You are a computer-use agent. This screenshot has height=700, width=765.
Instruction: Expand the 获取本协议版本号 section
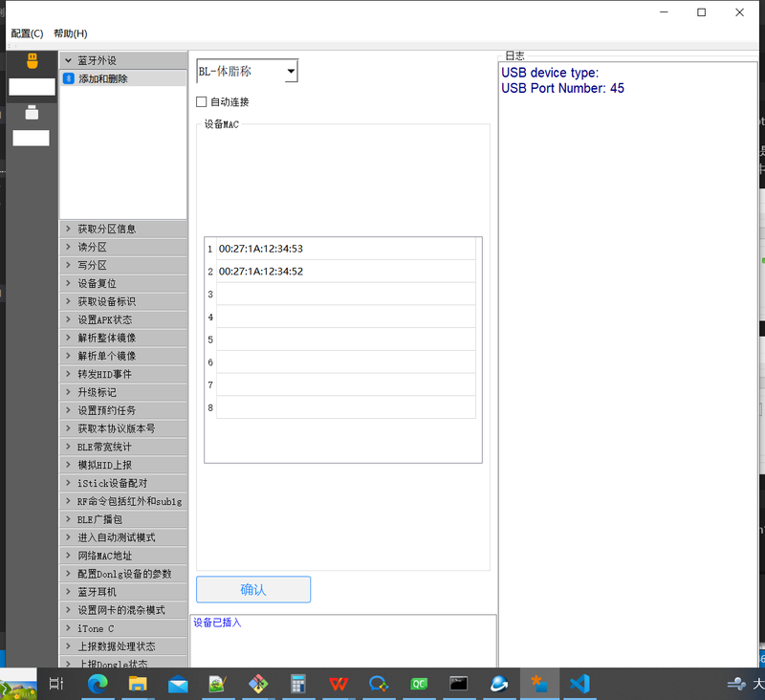tap(123, 428)
